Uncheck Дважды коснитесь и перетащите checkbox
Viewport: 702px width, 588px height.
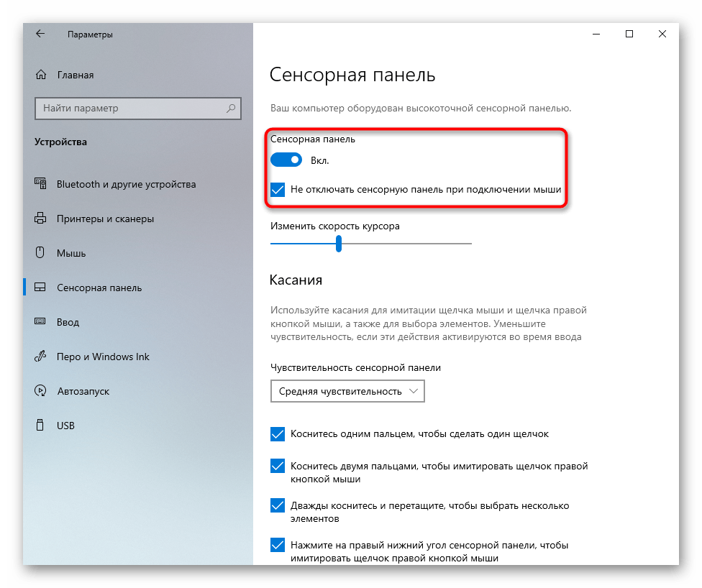[278, 505]
